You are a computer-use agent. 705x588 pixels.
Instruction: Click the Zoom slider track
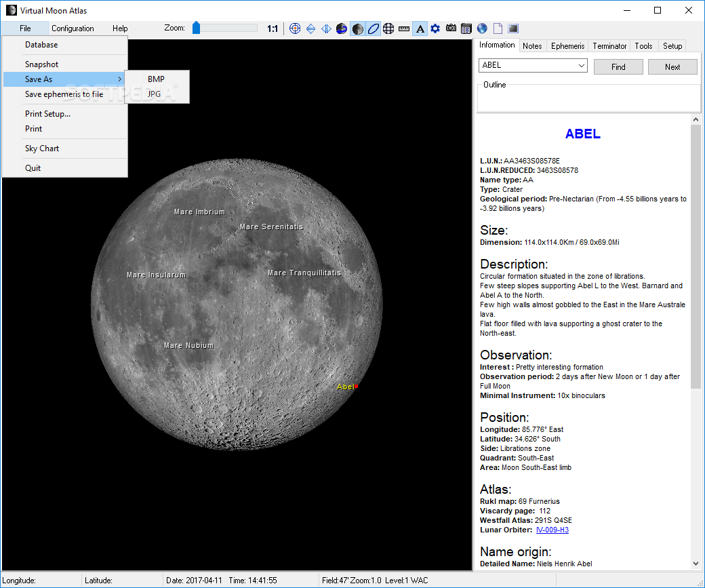[225, 28]
